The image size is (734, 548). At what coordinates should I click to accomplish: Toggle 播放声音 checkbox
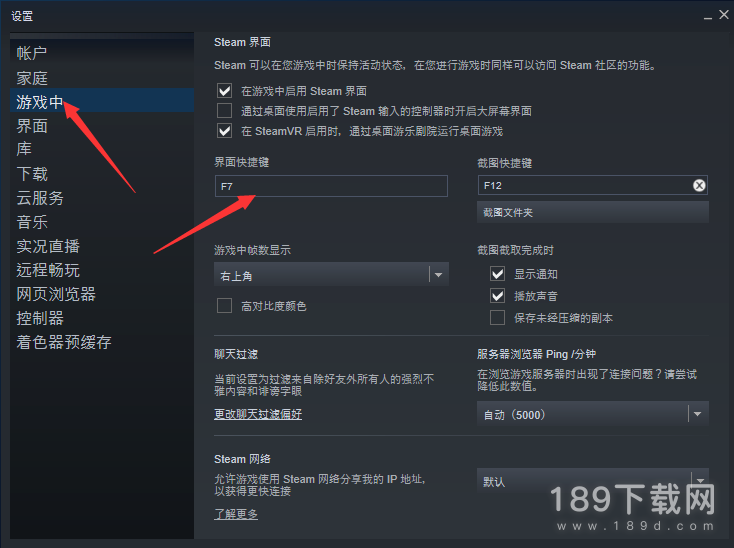click(497, 295)
